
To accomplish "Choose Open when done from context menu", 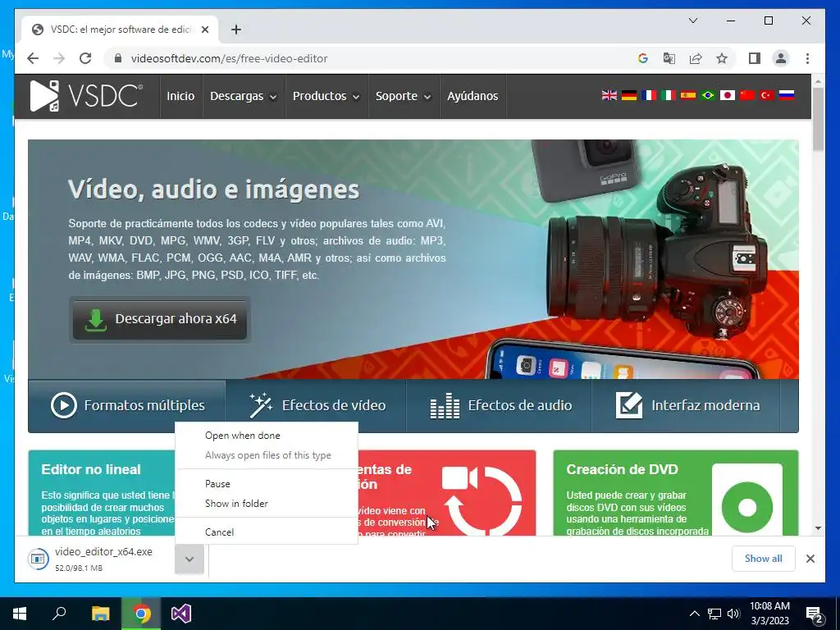I will tap(267, 436).
